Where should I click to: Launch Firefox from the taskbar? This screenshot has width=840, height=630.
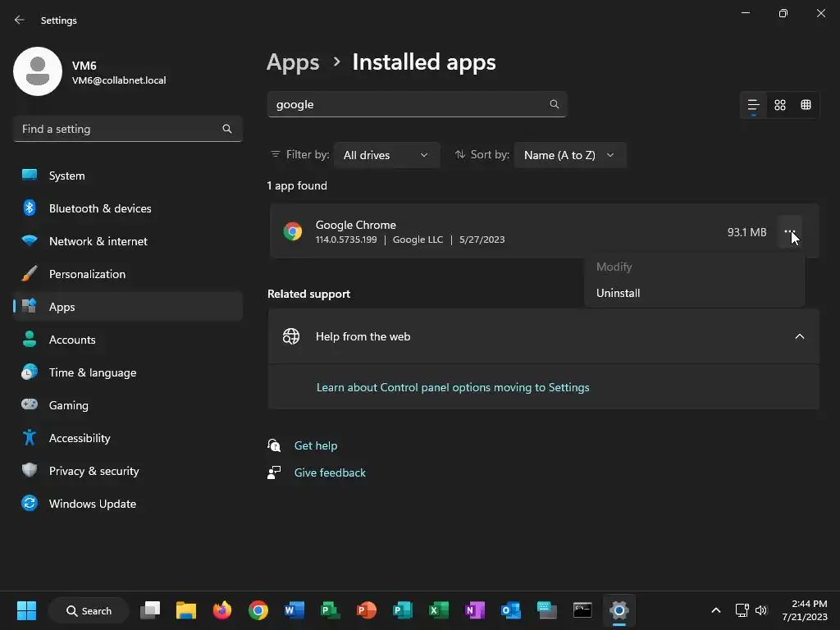tap(221, 610)
